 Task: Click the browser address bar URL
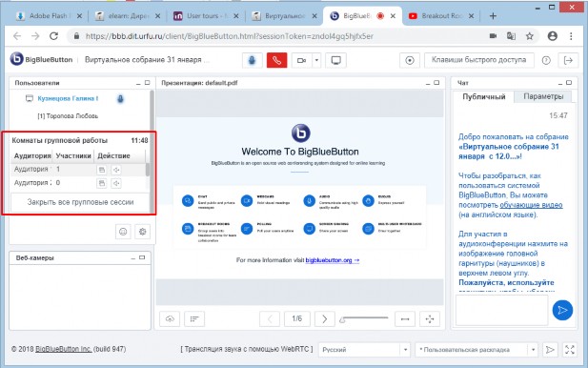point(229,36)
